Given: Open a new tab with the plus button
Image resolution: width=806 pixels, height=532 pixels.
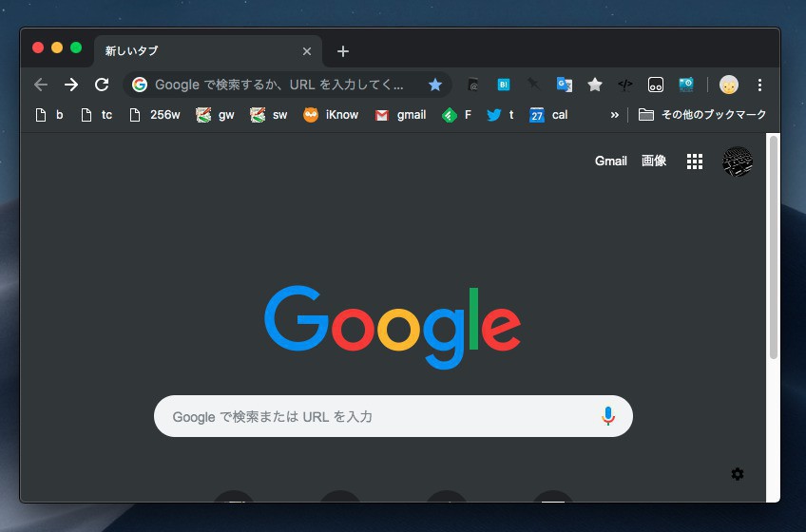Looking at the screenshot, I should [343, 51].
